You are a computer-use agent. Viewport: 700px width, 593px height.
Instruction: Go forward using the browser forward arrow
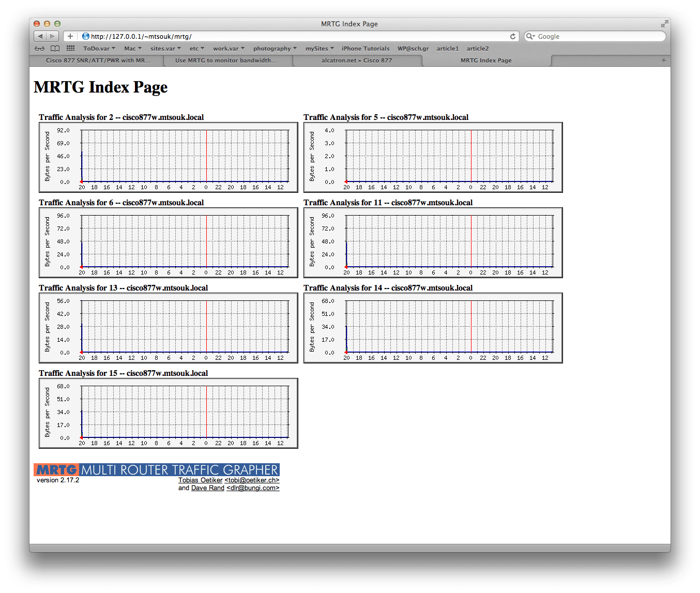[x=52, y=36]
